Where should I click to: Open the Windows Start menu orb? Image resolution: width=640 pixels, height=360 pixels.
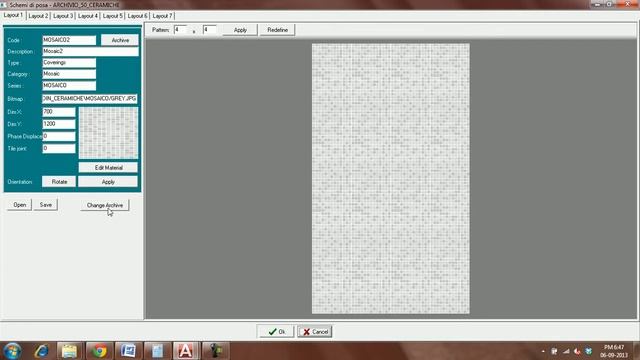pyautogui.click(x=12, y=351)
